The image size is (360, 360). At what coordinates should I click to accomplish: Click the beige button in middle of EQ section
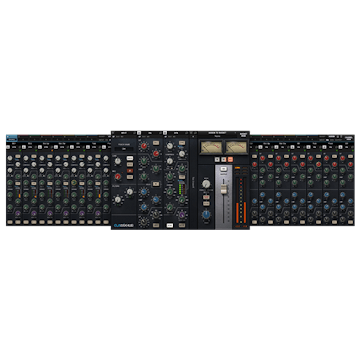click(156, 184)
